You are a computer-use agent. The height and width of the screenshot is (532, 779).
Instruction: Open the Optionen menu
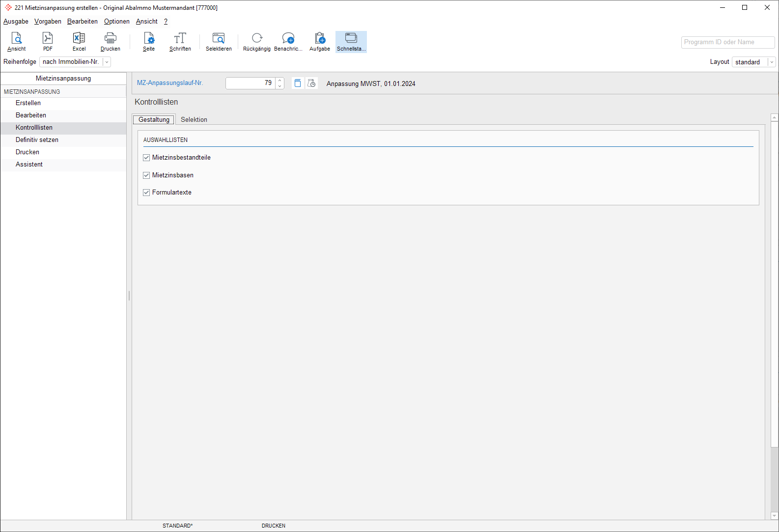[117, 22]
